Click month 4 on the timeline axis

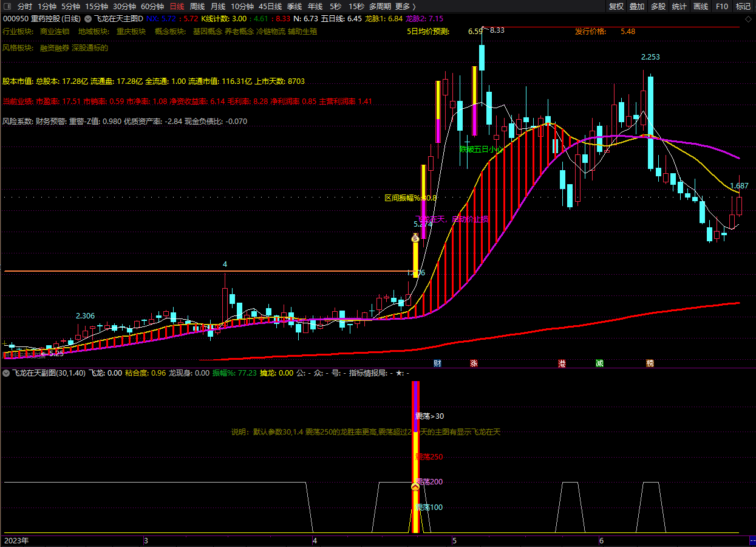pyautogui.click(x=315, y=540)
